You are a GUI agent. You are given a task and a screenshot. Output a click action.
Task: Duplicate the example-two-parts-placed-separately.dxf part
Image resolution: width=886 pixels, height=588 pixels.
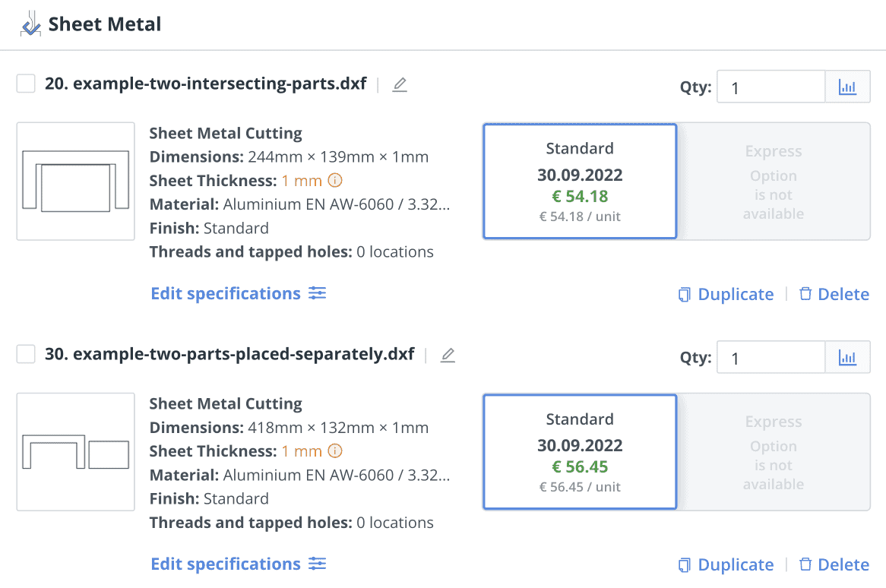coord(726,564)
